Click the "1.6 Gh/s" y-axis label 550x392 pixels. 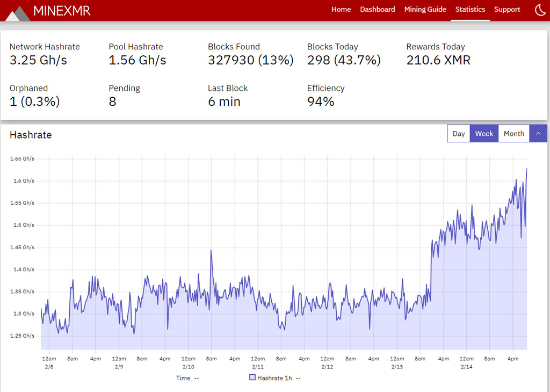[x=24, y=181]
